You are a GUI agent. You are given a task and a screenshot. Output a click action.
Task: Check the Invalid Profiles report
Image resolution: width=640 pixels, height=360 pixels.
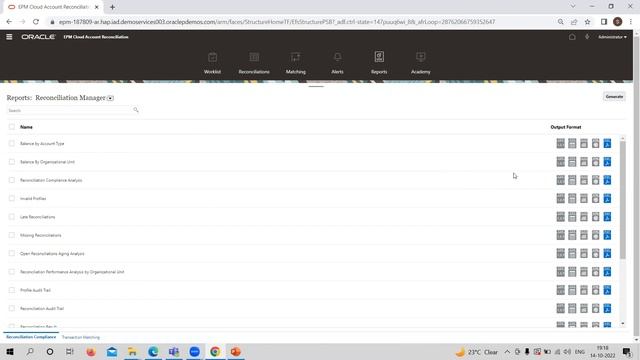coord(11,198)
